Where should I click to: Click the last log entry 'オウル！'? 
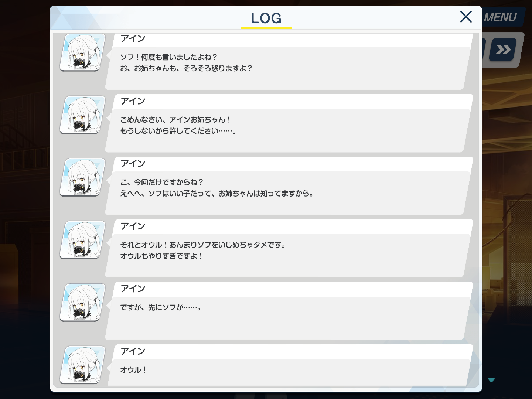[133, 370]
